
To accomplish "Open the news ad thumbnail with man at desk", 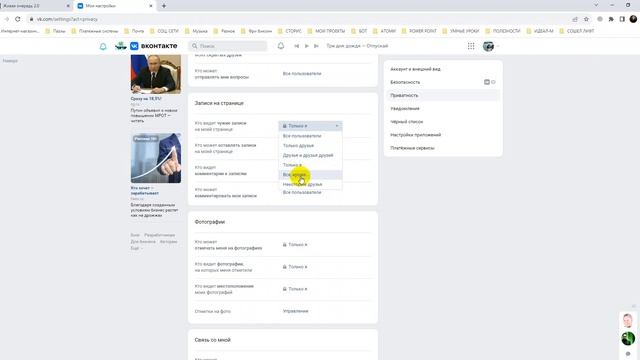I will coord(156,74).
